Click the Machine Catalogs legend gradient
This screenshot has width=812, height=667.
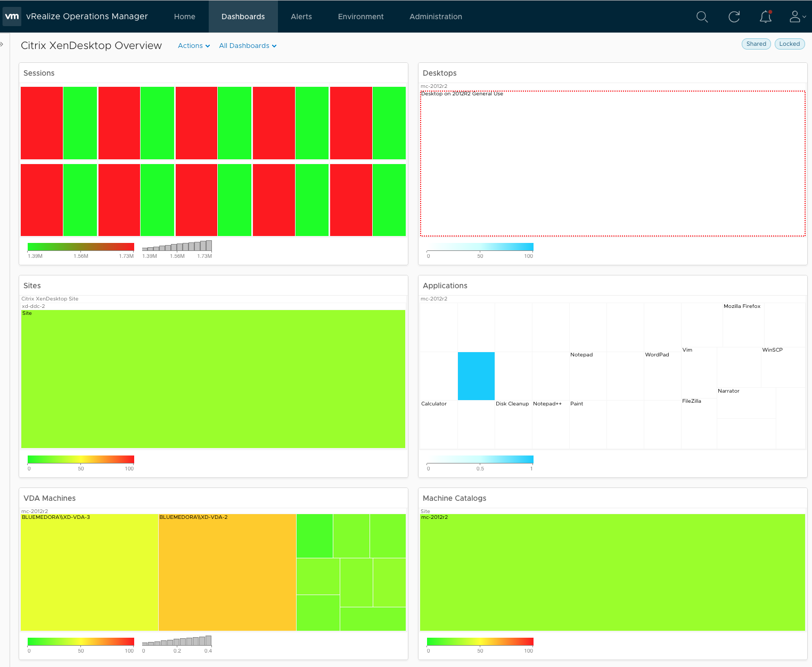(480, 641)
